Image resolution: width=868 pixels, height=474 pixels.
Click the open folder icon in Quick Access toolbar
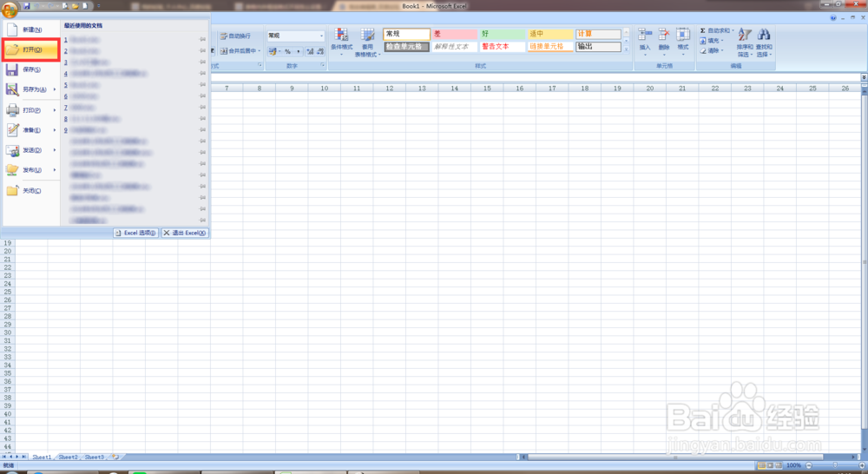[x=75, y=6]
